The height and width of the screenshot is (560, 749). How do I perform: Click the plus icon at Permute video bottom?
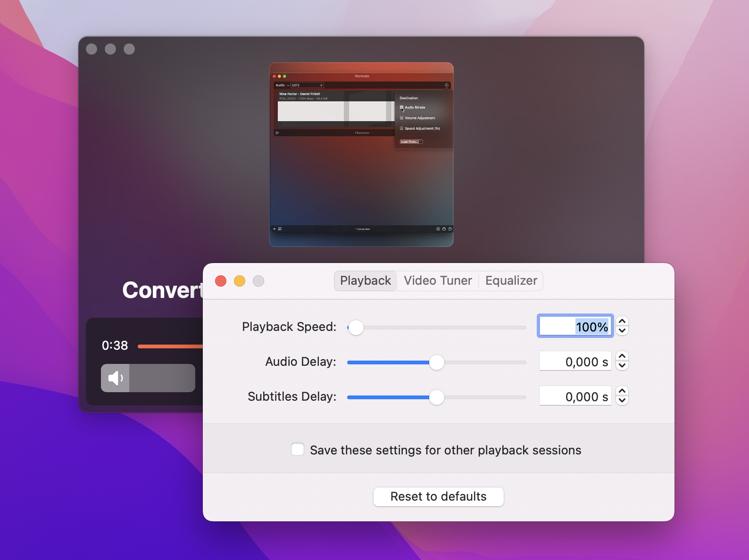click(275, 229)
